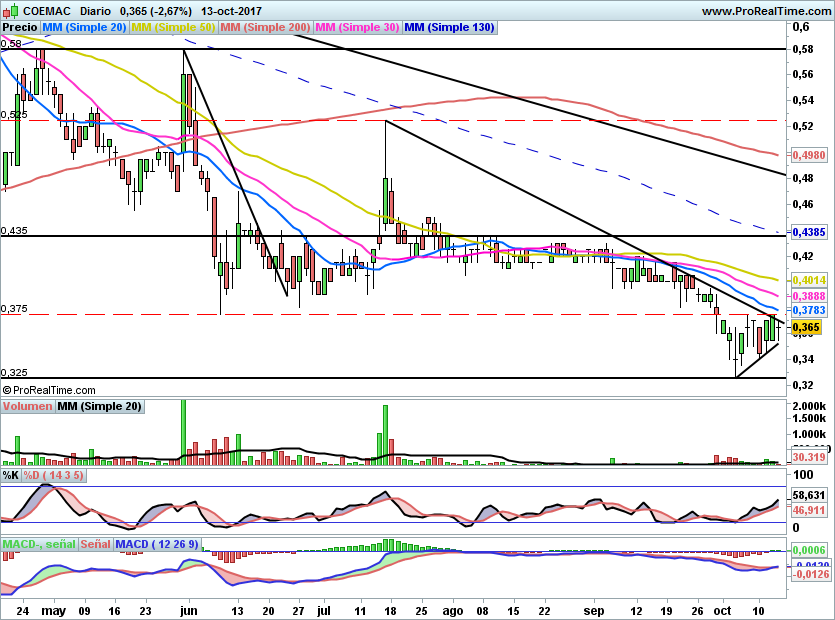Click the 0,3888 magenta price tag
This screenshot has height=620, width=835.
[809, 296]
